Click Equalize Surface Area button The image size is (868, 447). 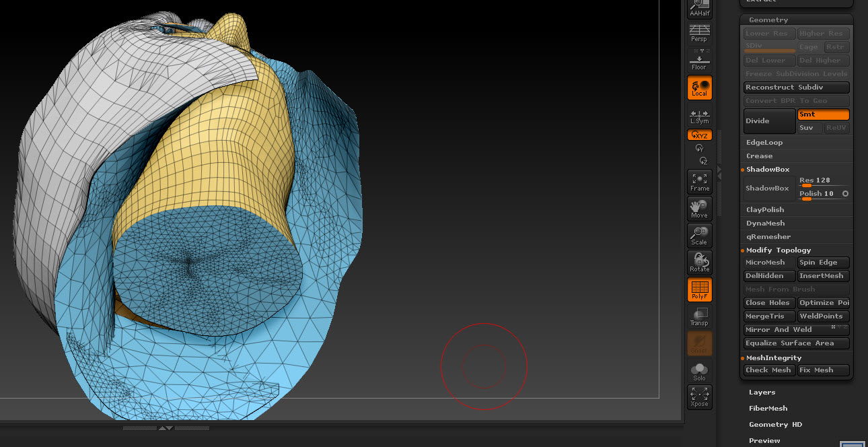click(x=797, y=343)
